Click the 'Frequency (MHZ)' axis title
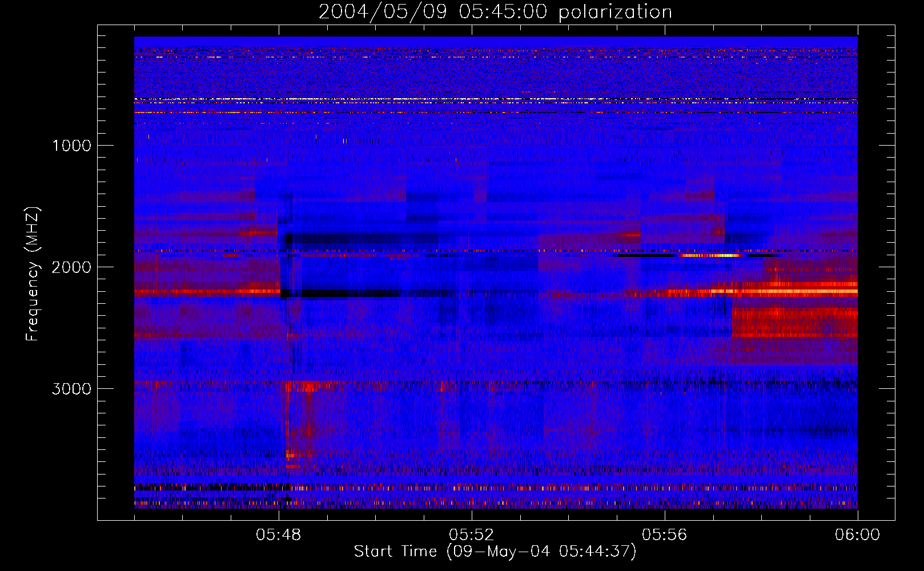 coord(32,274)
